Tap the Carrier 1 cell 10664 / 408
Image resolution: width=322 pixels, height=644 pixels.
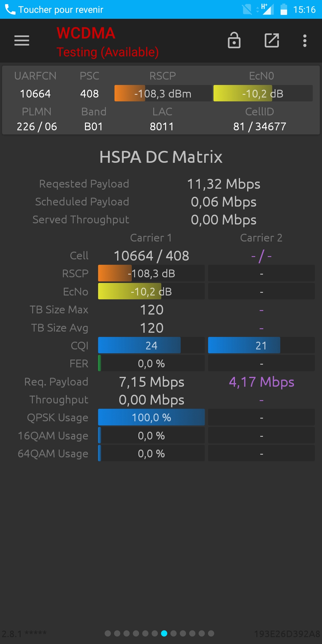pyautogui.click(x=151, y=256)
